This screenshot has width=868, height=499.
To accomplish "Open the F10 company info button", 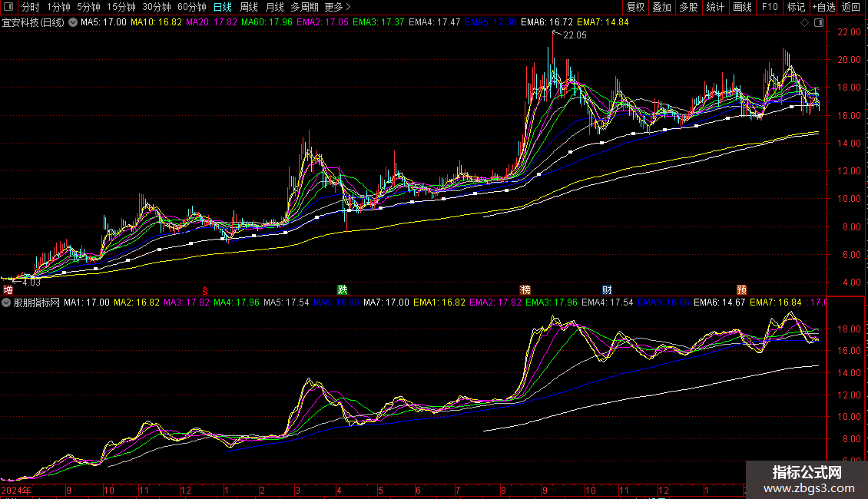I will [x=770, y=7].
